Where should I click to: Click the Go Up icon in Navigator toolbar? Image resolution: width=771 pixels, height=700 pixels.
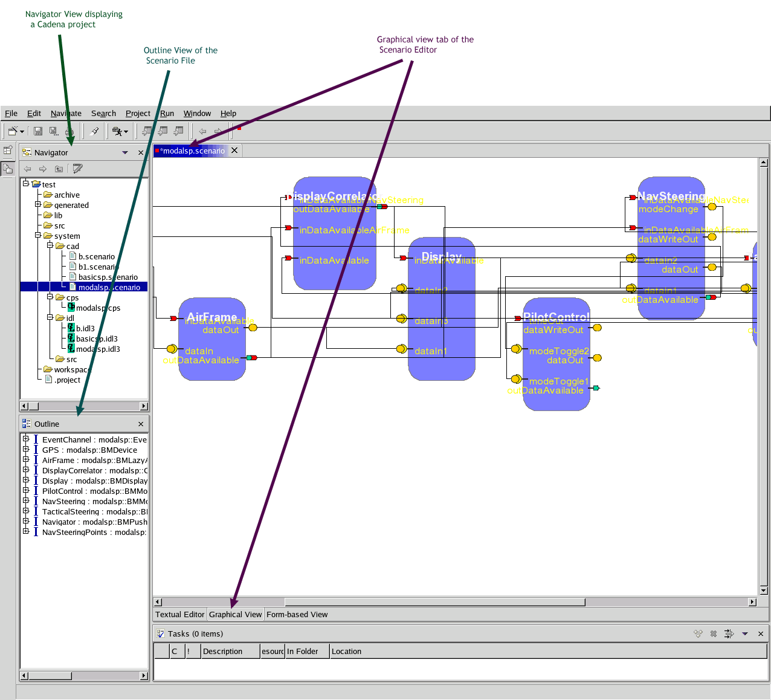(x=59, y=169)
